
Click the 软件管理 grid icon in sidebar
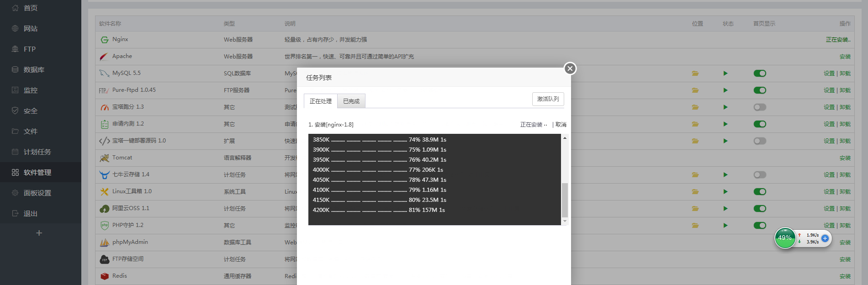tap(15, 172)
